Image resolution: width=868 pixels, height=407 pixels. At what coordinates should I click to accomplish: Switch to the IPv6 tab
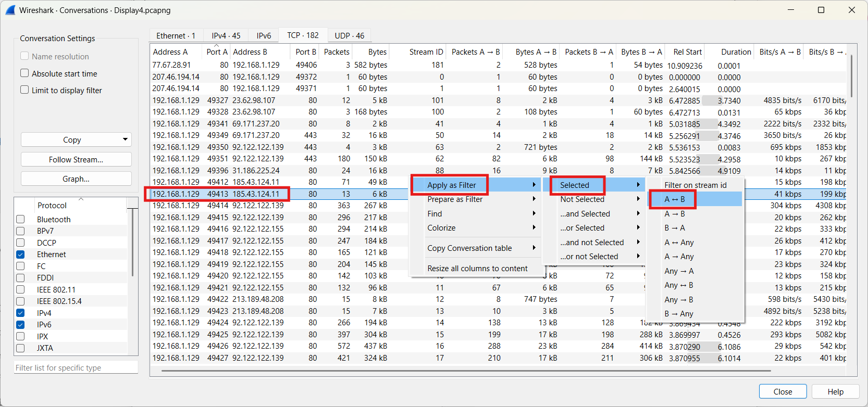(264, 35)
